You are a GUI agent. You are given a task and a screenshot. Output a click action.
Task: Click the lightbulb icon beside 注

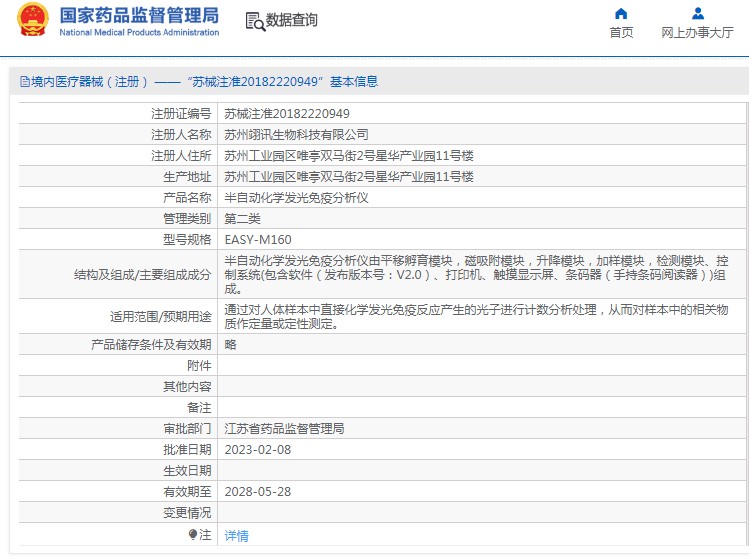(x=193, y=535)
